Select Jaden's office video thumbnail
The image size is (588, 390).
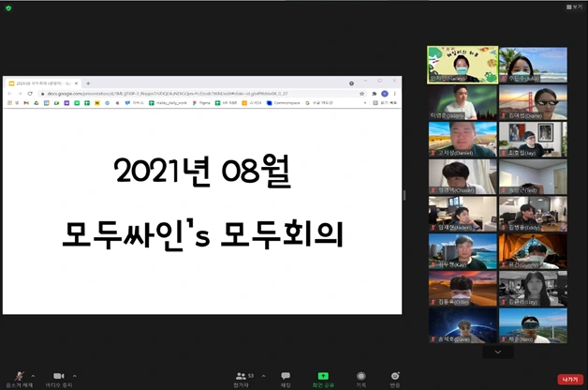point(463,214)
